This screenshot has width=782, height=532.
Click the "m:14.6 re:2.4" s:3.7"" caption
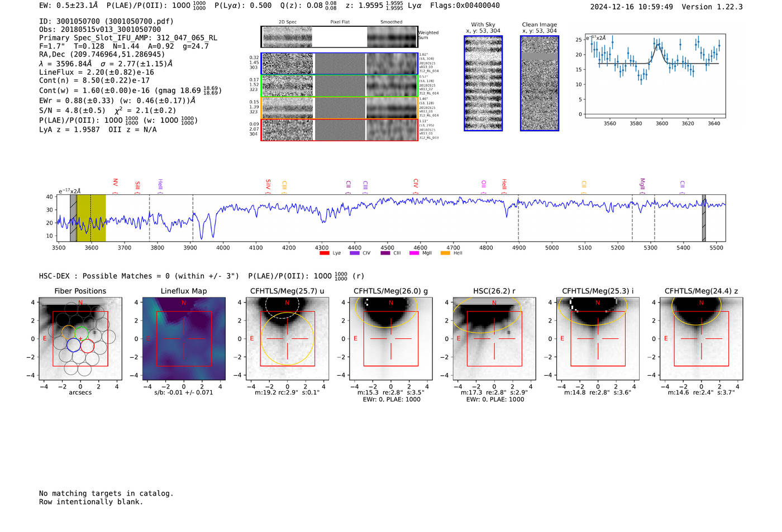(x=701, y=392)
